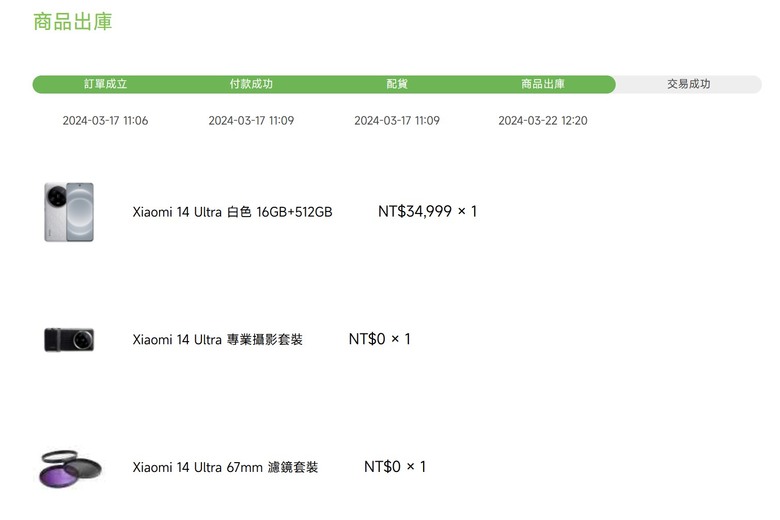The height and width of the screenshot is (520, 780).
Task: Open the Xiaomi 14 Ultra 67mm 濾鏡套裝 link
Action: coord(225,467)
